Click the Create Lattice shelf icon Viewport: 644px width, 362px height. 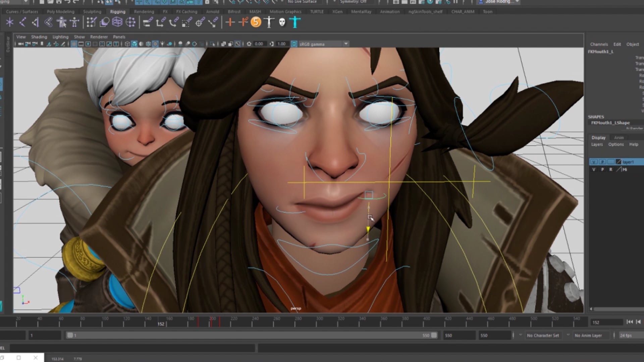117,22
